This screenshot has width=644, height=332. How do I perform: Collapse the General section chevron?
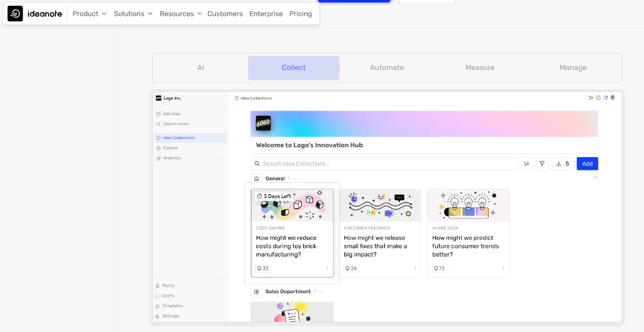pyautogui.click(x=595, y=177)
